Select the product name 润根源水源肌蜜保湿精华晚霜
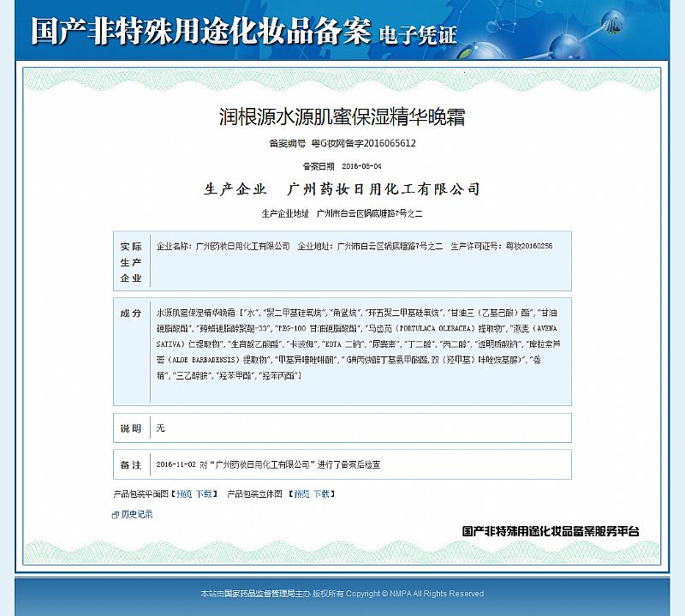This screenshot has width=685, height=616. [x=342, y=117]
